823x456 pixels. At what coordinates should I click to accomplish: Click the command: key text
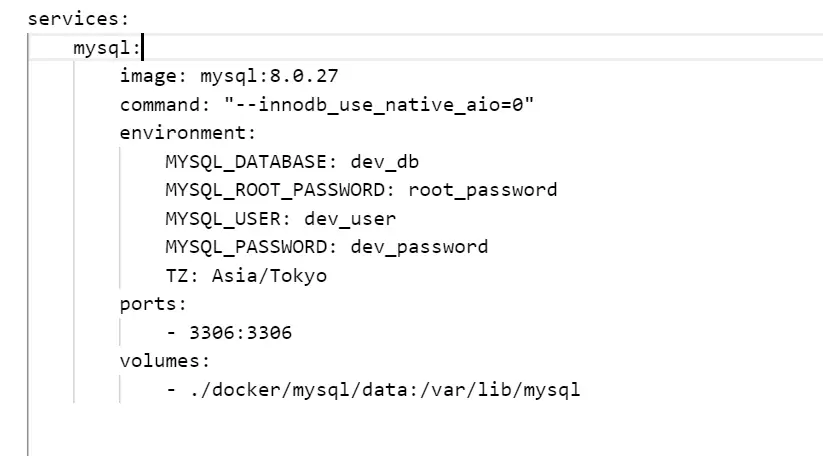[165, 104]
